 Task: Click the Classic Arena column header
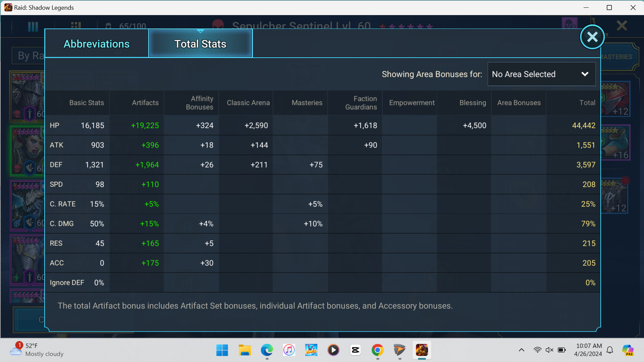click(248, 103)
